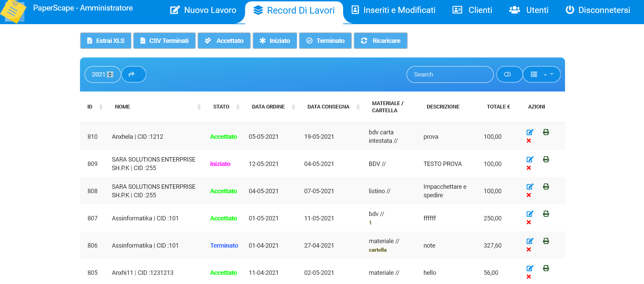Print the job record 809
Viewport: 644px width, 284px height.
coord(546,160)
